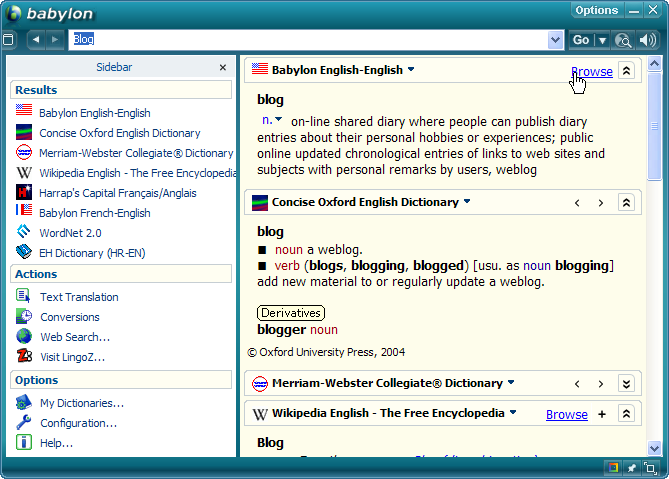Collapse the Concise Oxford English Dictionary section

pyautogui.click(x=626, y=203)
